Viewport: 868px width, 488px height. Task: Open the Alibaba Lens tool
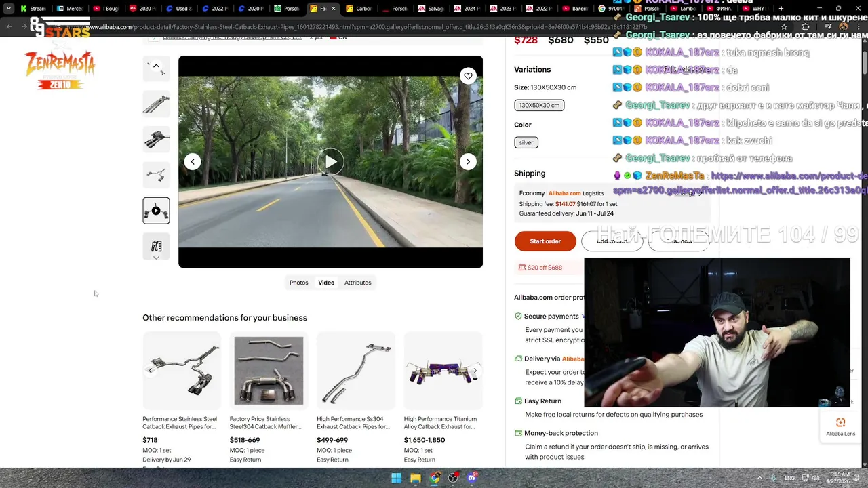pyautogui.click(x=840, y=426)
